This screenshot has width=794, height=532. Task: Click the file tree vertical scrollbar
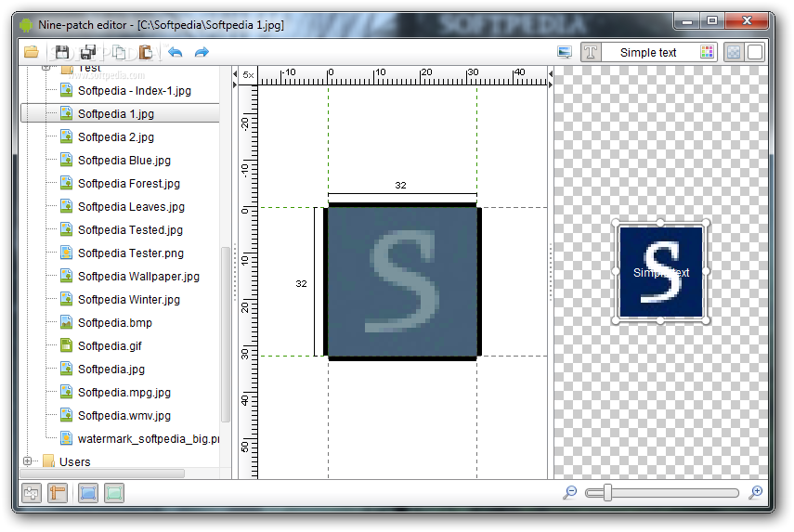click(x=226, y=334)
